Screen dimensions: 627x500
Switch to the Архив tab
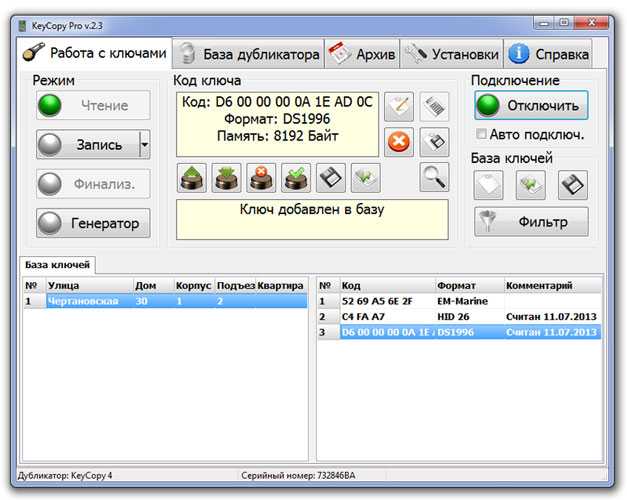363,54
